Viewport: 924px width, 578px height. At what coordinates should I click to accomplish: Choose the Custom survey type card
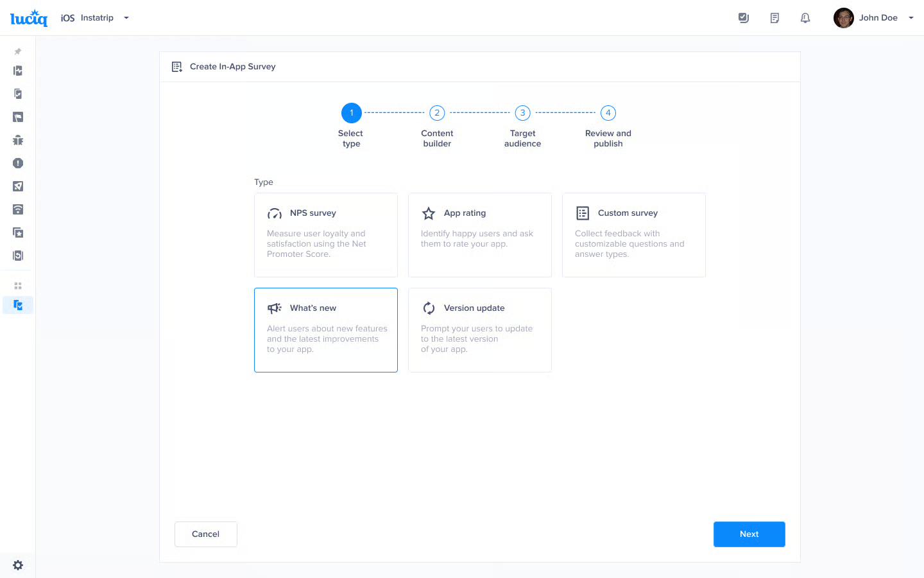[x=634, y=235]
